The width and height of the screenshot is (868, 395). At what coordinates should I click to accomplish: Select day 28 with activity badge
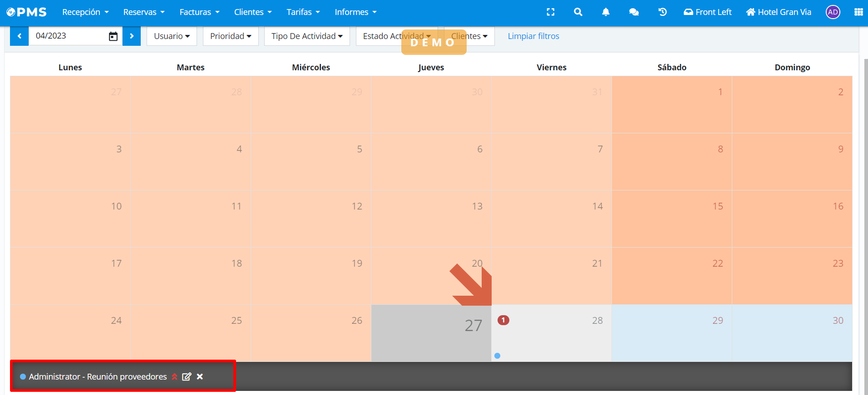pos(551,333)
